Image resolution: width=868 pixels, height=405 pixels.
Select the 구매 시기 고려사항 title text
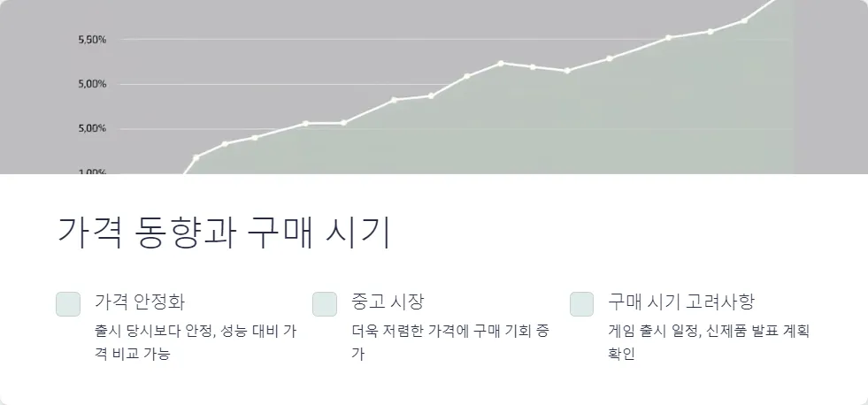pos(681,302)
